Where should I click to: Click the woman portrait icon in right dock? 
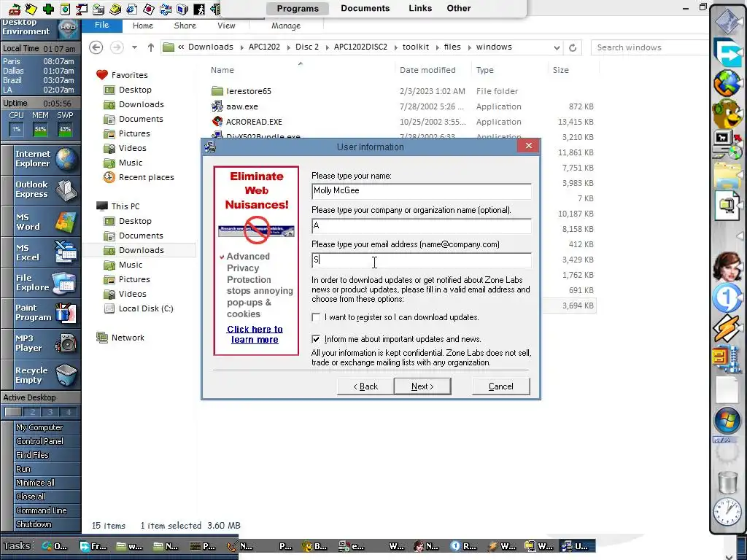[x=727, y=267]
